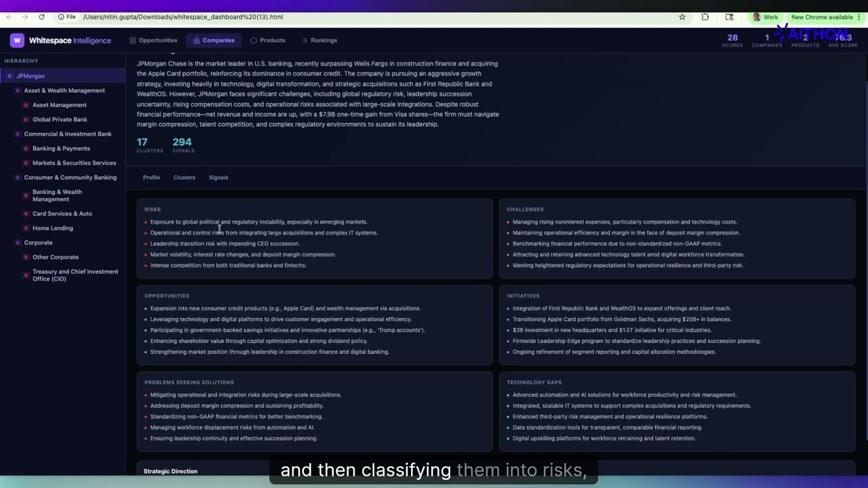Click the Technology Gaps heading
The image size is (868, 488).
(x=534, y=382)
